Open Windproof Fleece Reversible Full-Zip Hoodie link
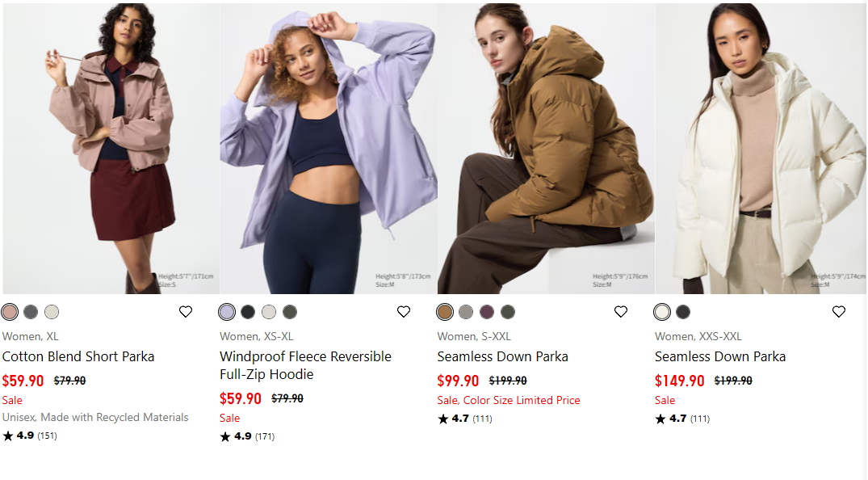Image resolution: width=868 pixels, height=480 pixels. click(x=305, y=365)
